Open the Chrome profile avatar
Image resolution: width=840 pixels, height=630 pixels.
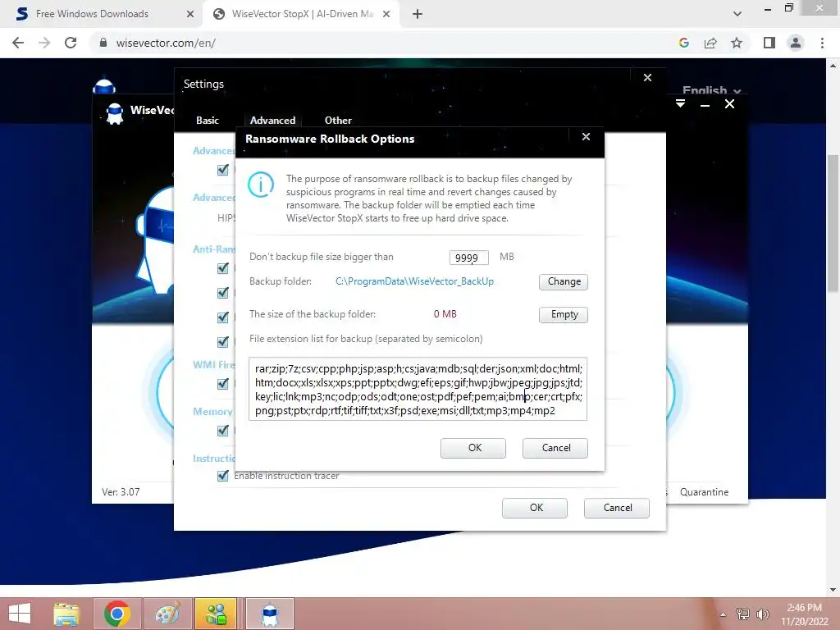coord(796,43)
